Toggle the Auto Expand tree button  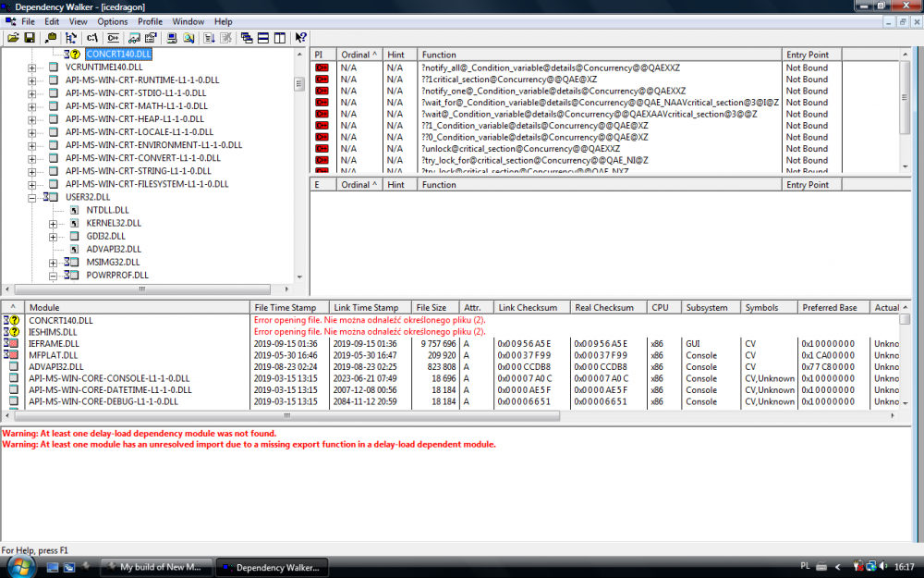(72, 38)
